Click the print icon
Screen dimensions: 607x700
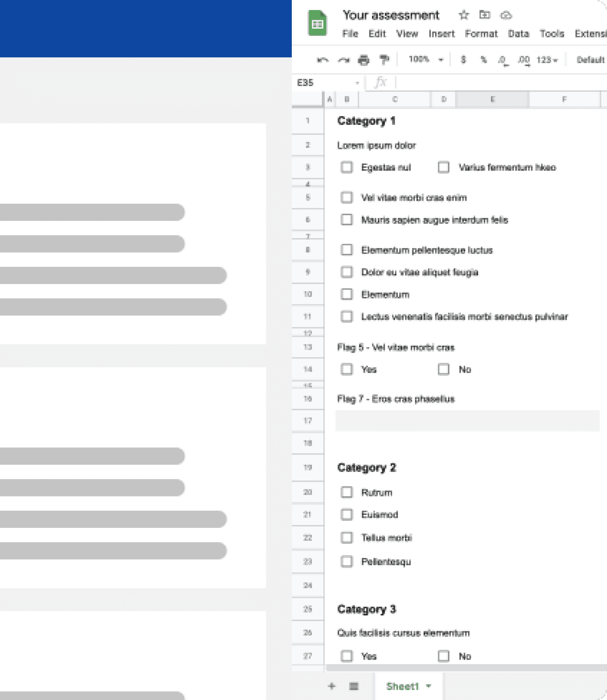pos(364,60)
